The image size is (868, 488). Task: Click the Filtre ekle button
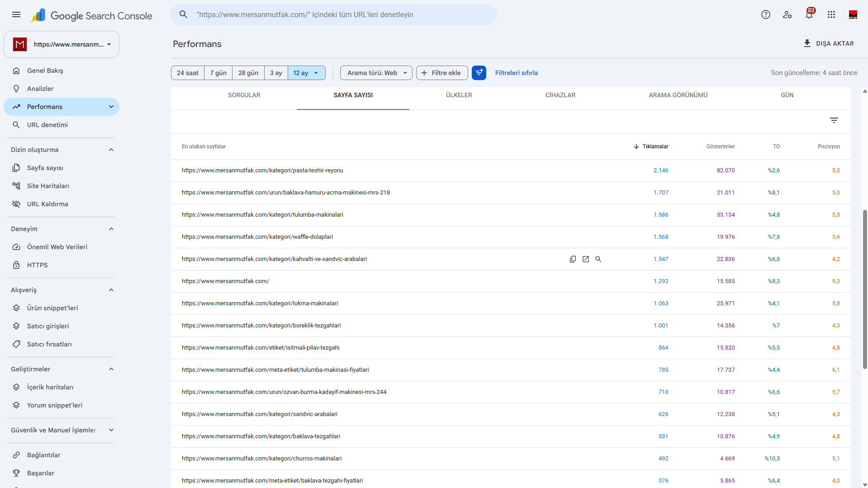pyautogui.click(x=442, y=73)
